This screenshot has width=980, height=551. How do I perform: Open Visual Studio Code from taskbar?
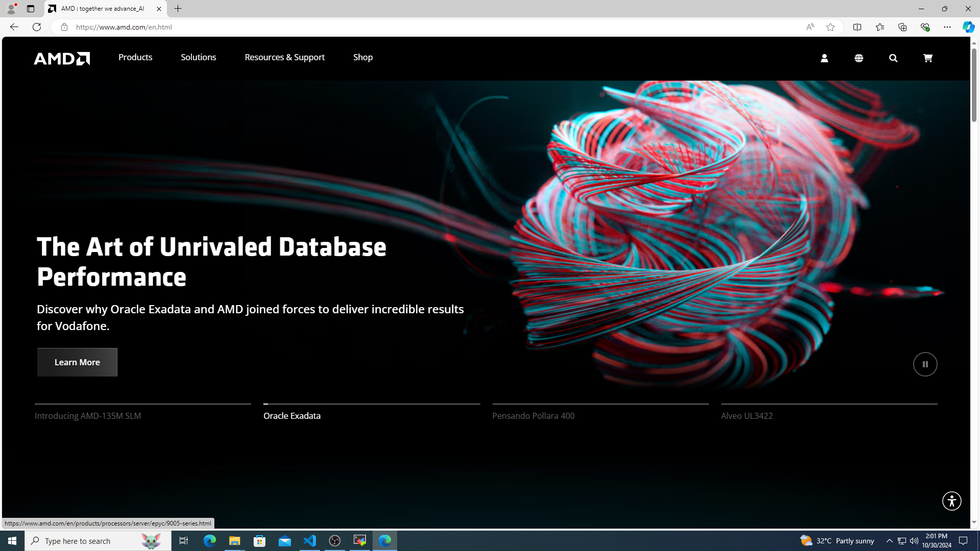(310, 541)
